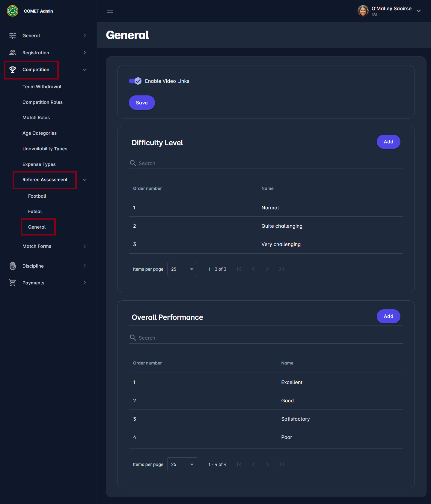
Task: Open Difficulty Level items per page dropdown
Action: [x=182, y=269]
